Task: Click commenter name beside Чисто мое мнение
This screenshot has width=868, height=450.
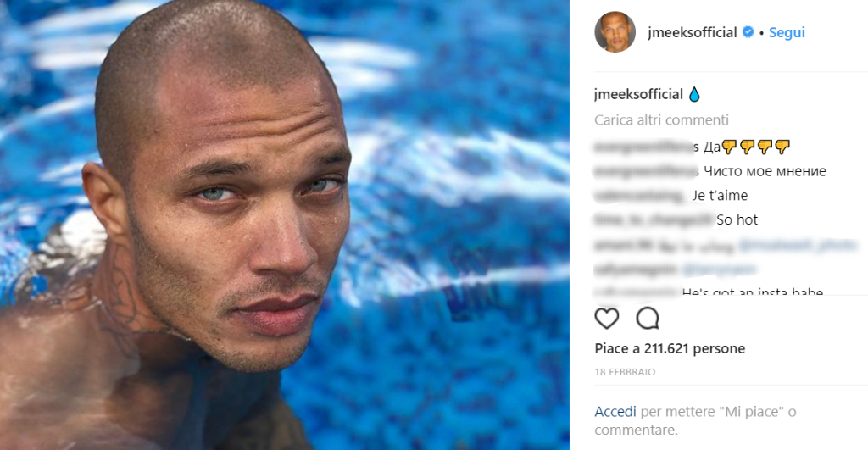Action: (x=645, y=171)
